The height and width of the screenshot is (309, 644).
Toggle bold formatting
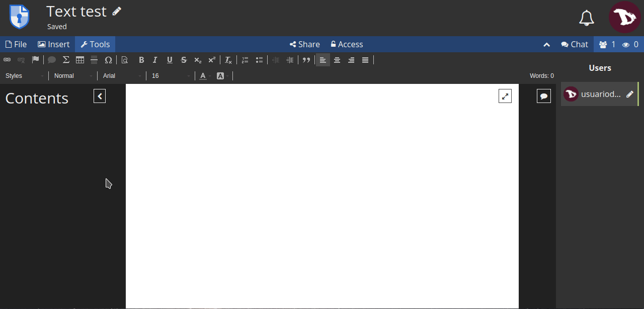point(141,60)
